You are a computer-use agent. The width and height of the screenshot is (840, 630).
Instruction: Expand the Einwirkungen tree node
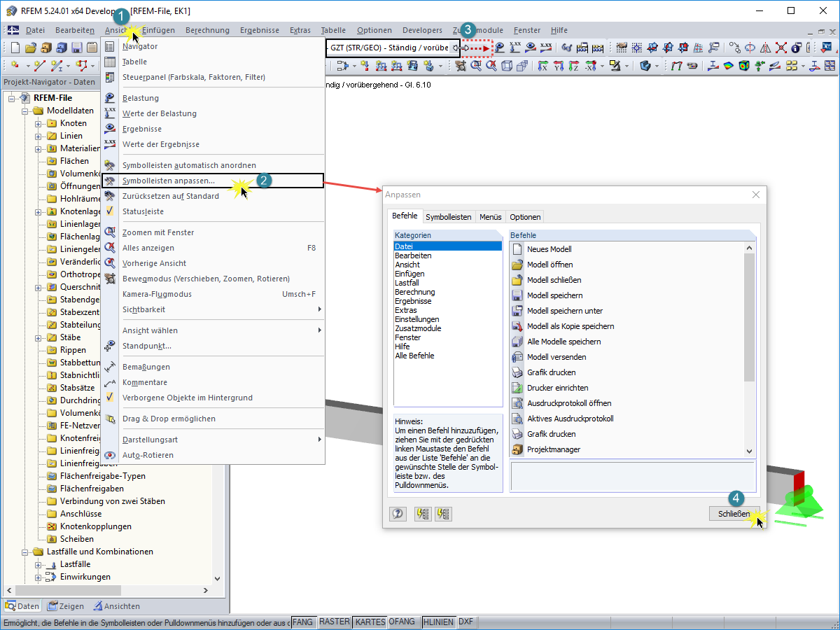39,577
